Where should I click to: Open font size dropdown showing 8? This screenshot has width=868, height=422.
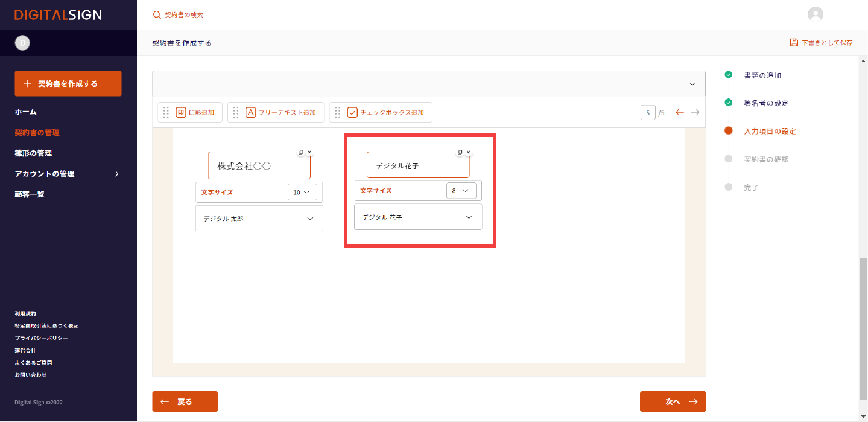click(x=461, y=190)
